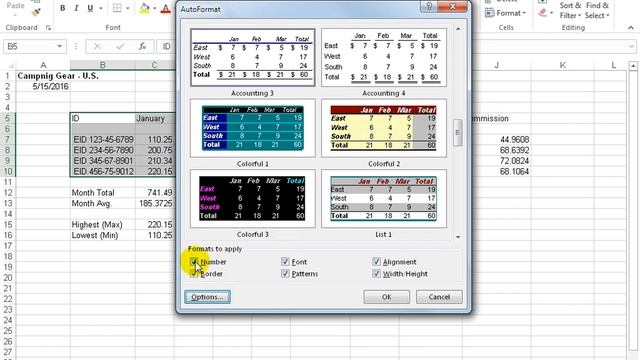640x360 pixels.
Task: Select the Accounting 4 format preview
Action: 384,58
